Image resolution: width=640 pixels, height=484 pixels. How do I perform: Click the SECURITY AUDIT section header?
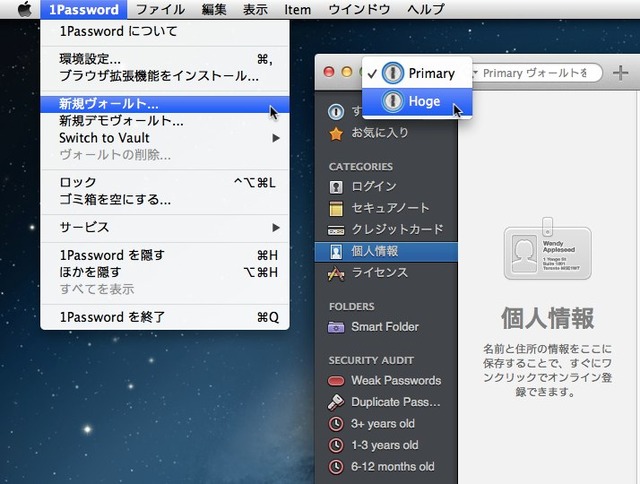pyautogui.click(x=371, y=361)
